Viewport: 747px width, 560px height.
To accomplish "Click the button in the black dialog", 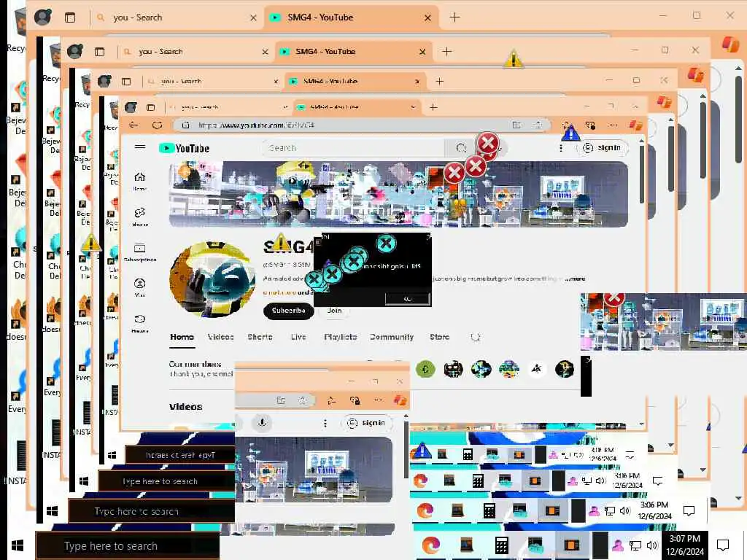I will [x=407, y=298].
